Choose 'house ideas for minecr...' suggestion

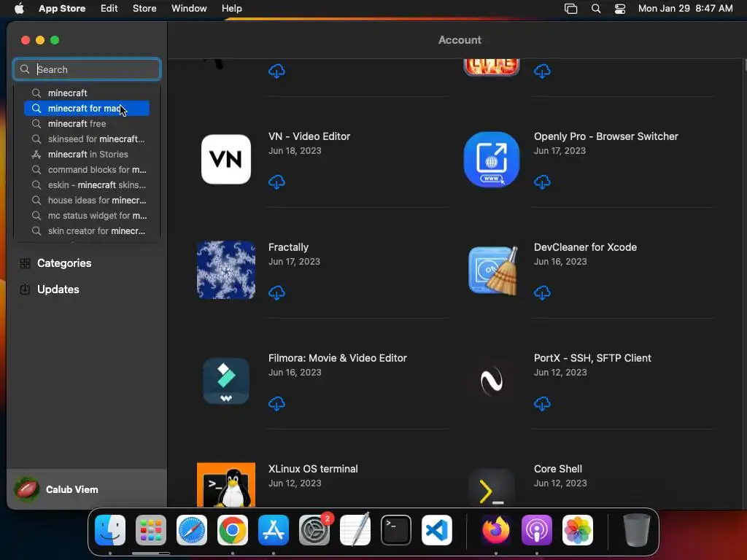click(x=87, y=200)
